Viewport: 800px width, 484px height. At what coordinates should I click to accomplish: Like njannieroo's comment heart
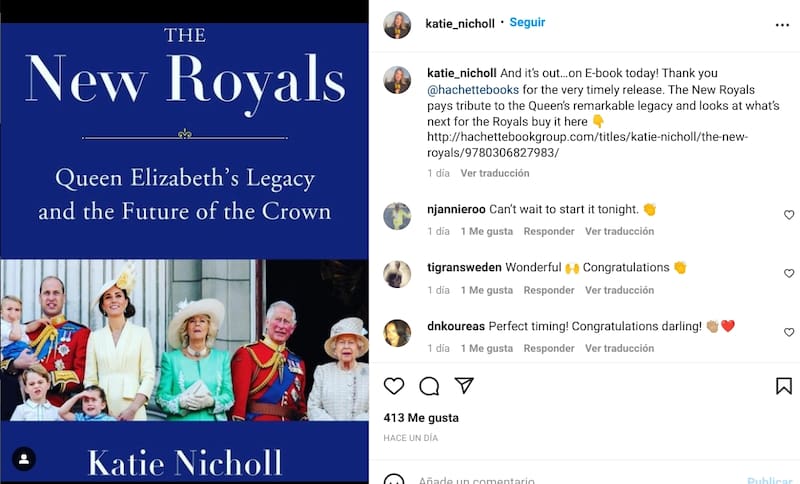[x=789, y=215]
